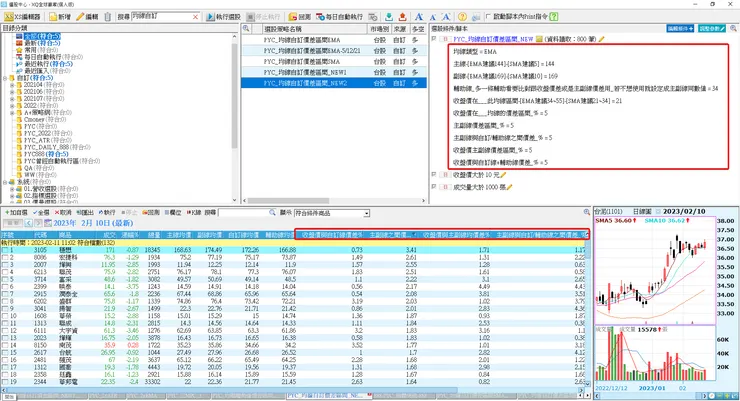Decrease font size with small A icon
The width and height of the screenshot is (740, 401).
click(x=432, y=17)
